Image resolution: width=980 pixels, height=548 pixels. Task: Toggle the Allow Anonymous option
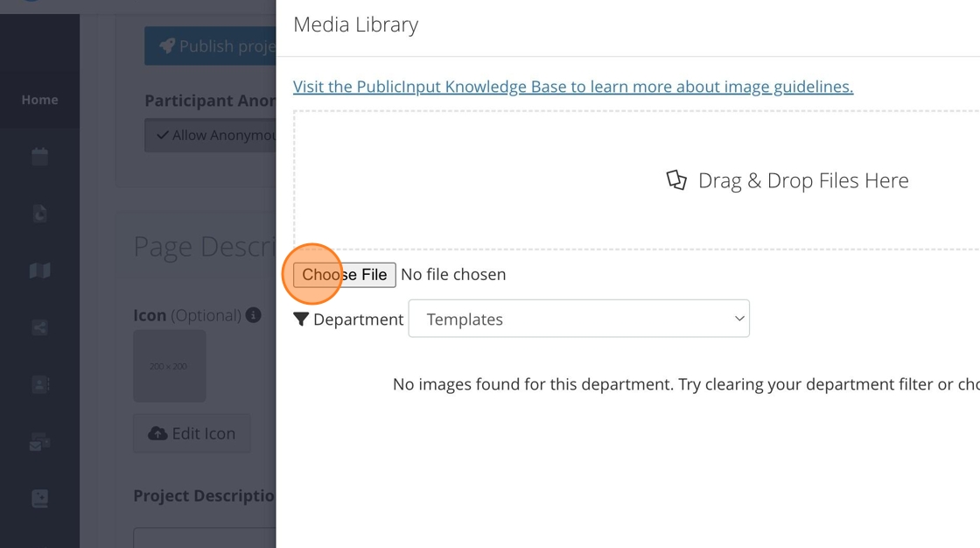coord(211,136)
